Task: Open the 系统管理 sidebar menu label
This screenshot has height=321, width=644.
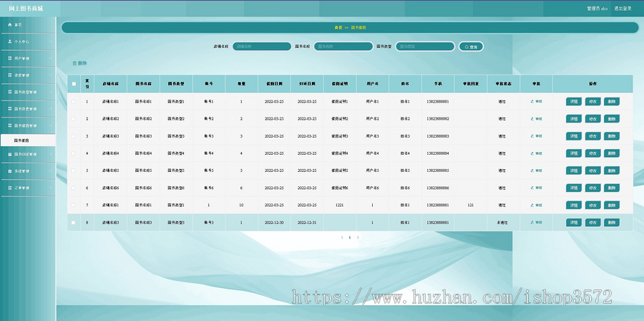Action: point(21,171)
